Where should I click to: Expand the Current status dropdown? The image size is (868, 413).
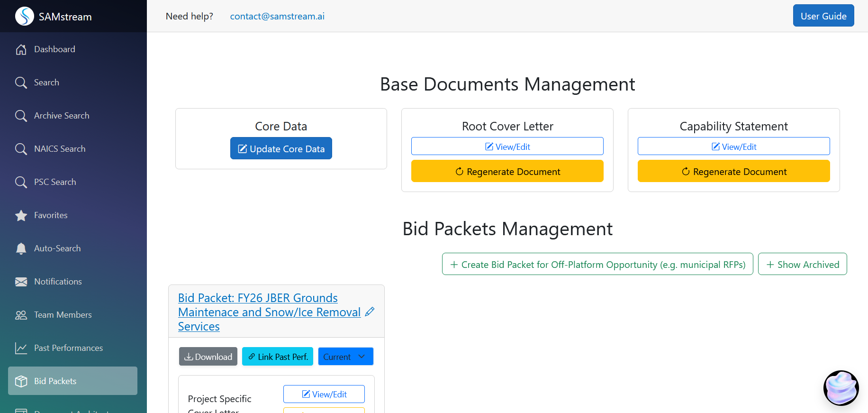click(345, 357)
